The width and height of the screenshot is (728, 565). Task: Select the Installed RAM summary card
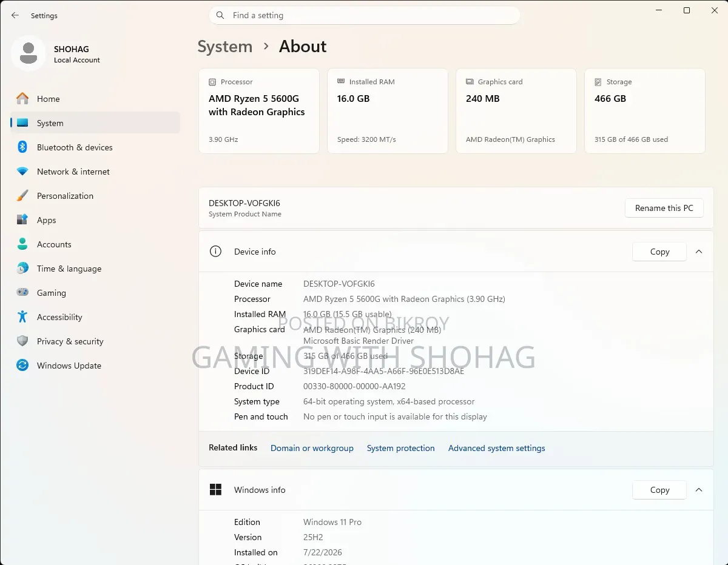point(388,111)
